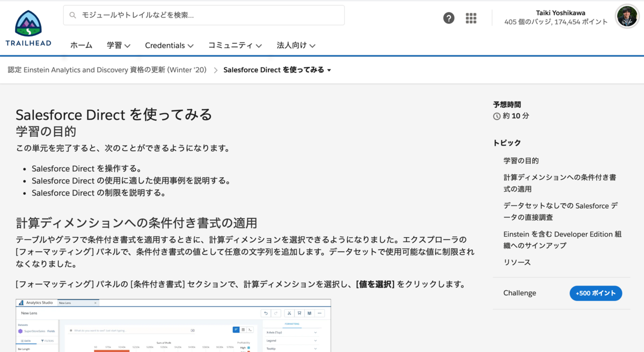The image size is (644, 352).
Task: Open the app launcher grid icon
Action: click(471, 18)
